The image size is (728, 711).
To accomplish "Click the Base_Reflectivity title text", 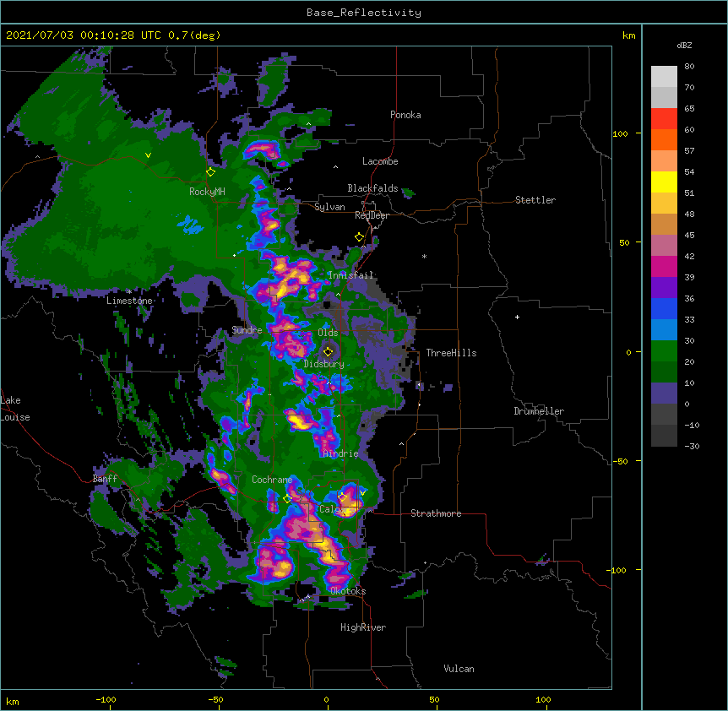I will click(364, 13).
